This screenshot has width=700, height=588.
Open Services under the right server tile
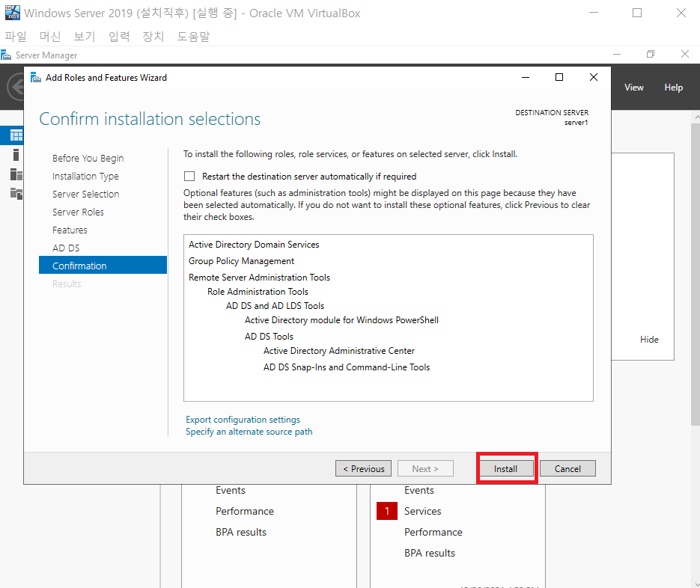[x=422, y=511]
